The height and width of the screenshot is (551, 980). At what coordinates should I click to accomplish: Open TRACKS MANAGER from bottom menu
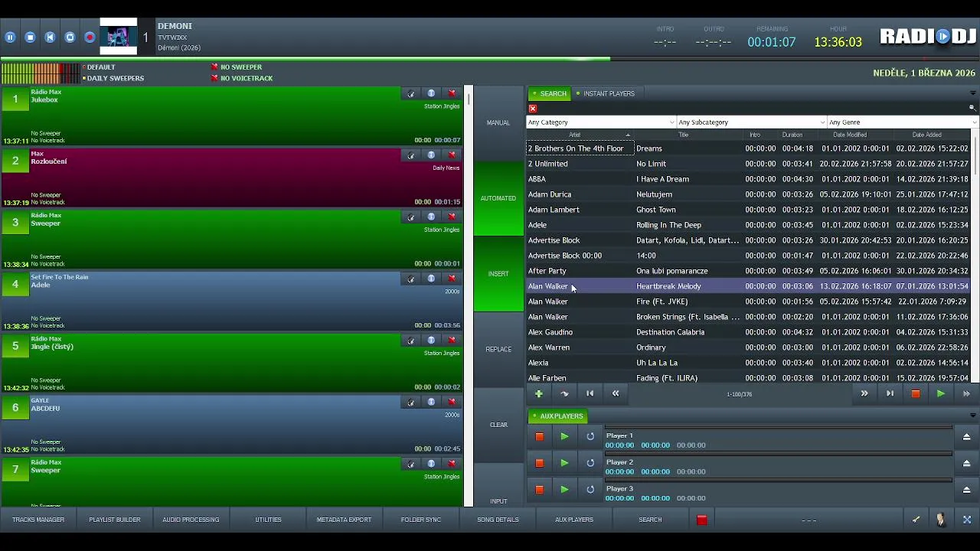coord(38,520)
